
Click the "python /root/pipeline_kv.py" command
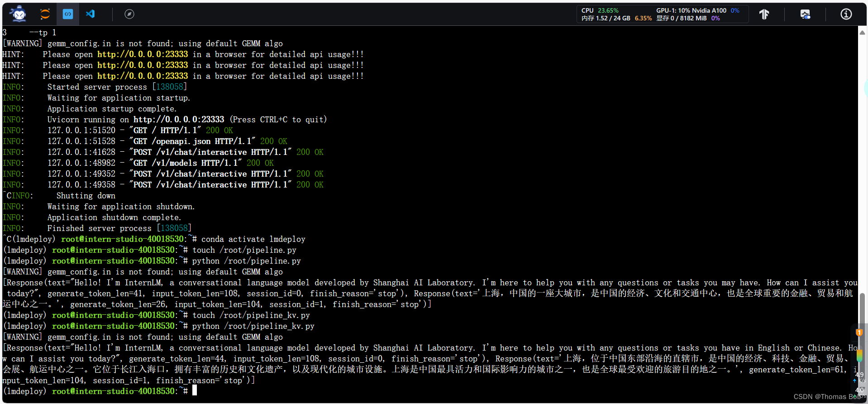253,326
